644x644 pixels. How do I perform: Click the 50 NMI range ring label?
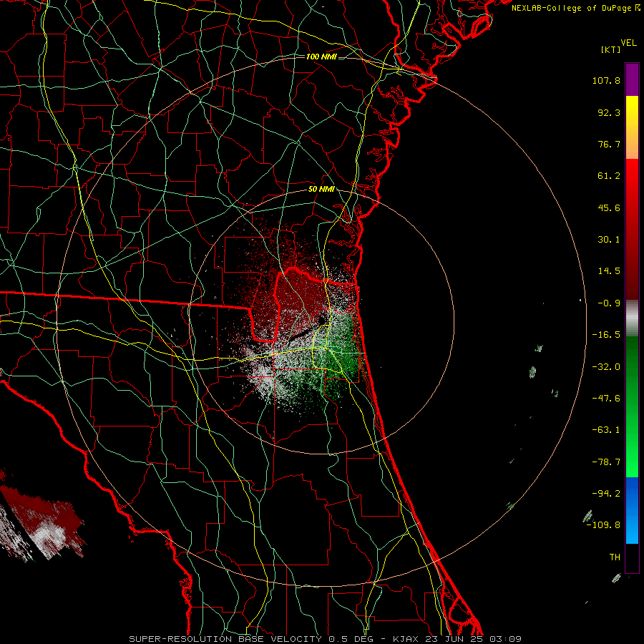pyautogui.click(x=321, y=190)
